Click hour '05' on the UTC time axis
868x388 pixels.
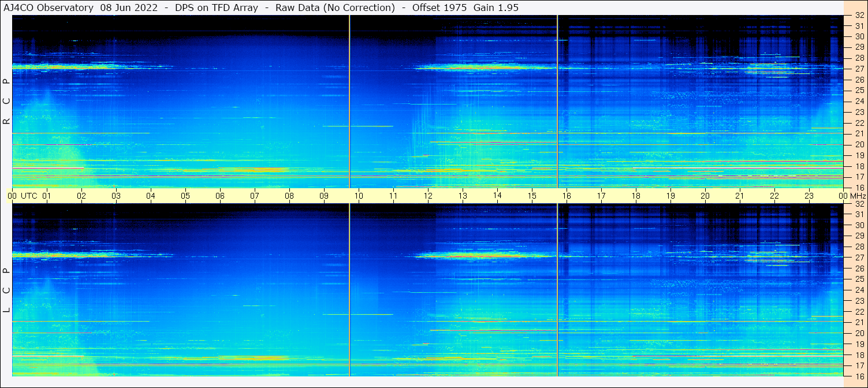click(185, 196)
